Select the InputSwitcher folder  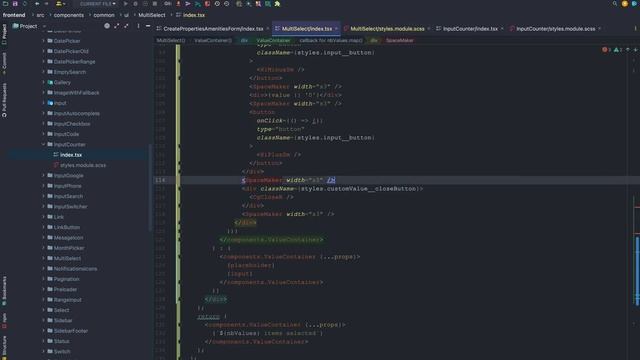click(x=70, y=207)
